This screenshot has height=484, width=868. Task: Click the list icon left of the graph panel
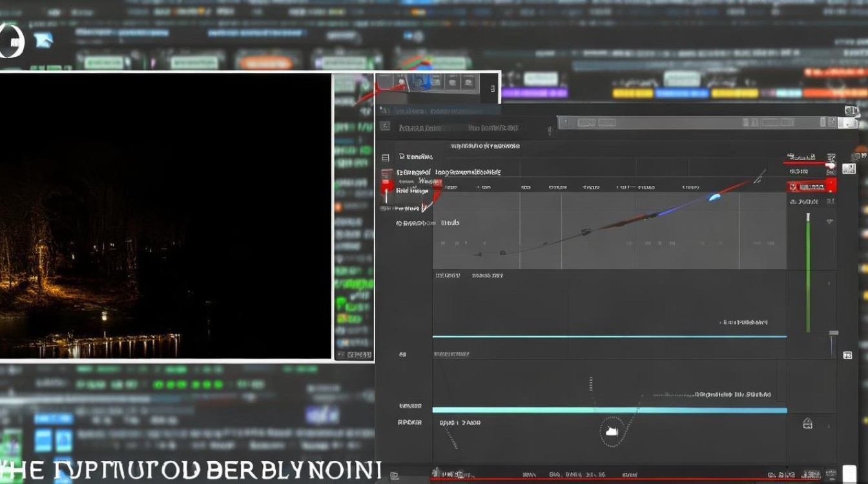(386, 157)
